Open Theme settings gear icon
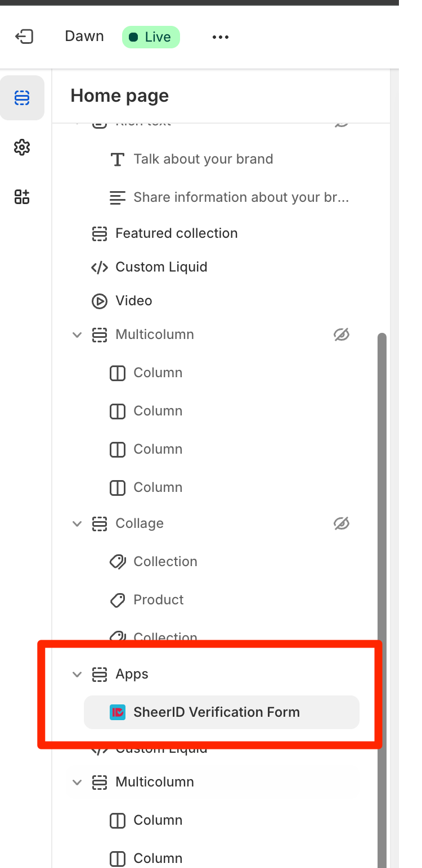This screenshot has width=422, height=868. pyautogui.click(x=22, y=148)
